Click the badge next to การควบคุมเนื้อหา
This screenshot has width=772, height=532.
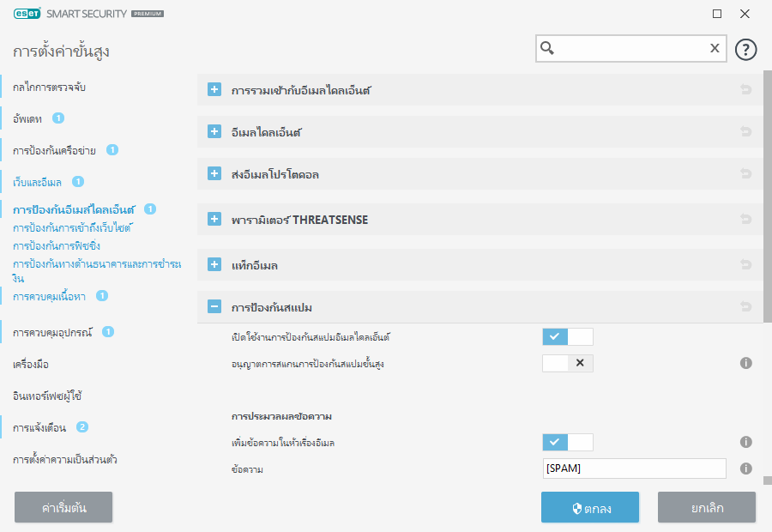tap(102, 295)
